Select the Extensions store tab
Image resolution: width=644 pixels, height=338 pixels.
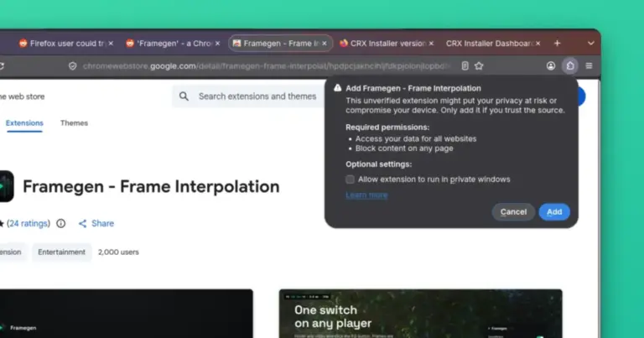(24, 122)
